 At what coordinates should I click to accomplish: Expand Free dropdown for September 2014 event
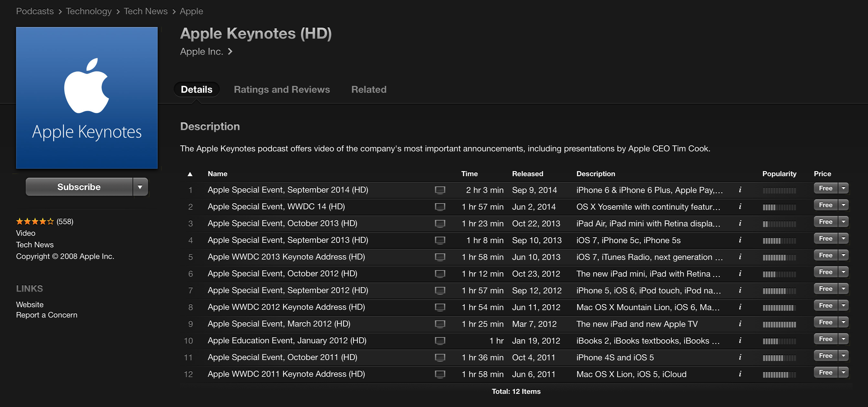point(844,188)
